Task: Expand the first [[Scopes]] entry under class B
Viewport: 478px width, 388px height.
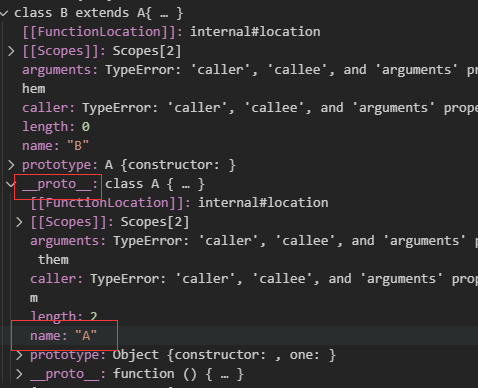Action: coord(11,51)
